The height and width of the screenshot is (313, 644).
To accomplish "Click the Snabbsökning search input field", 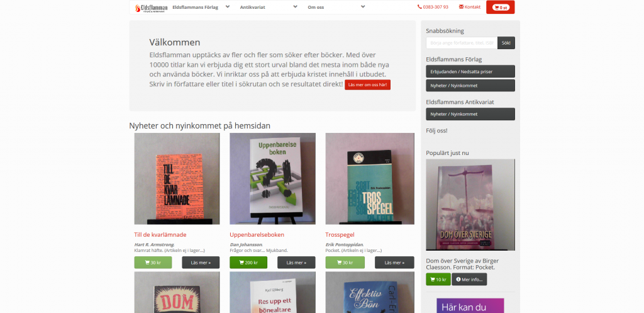I will [462, 43].
